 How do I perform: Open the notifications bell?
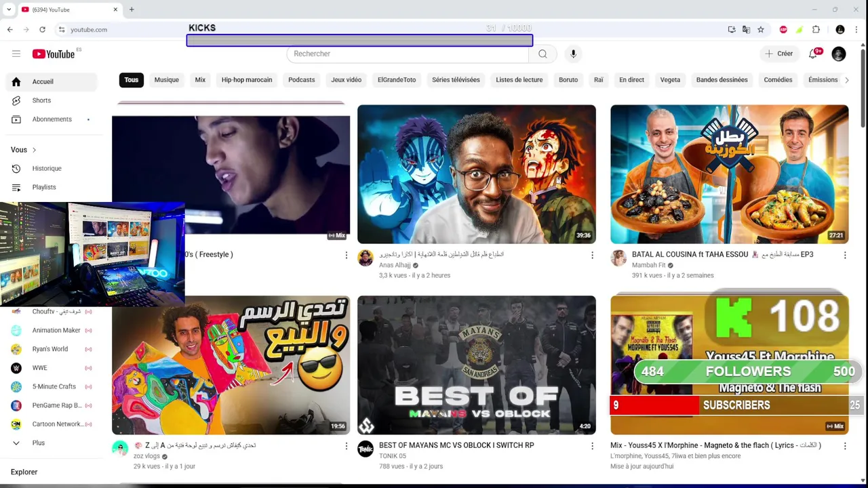[813, 54]
